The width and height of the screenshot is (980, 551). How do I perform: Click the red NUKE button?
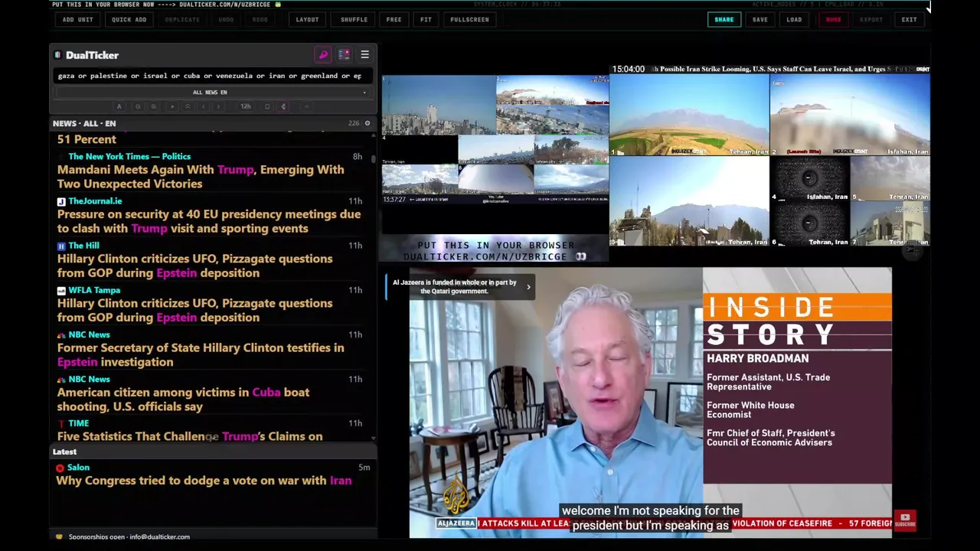pos(833,20)
